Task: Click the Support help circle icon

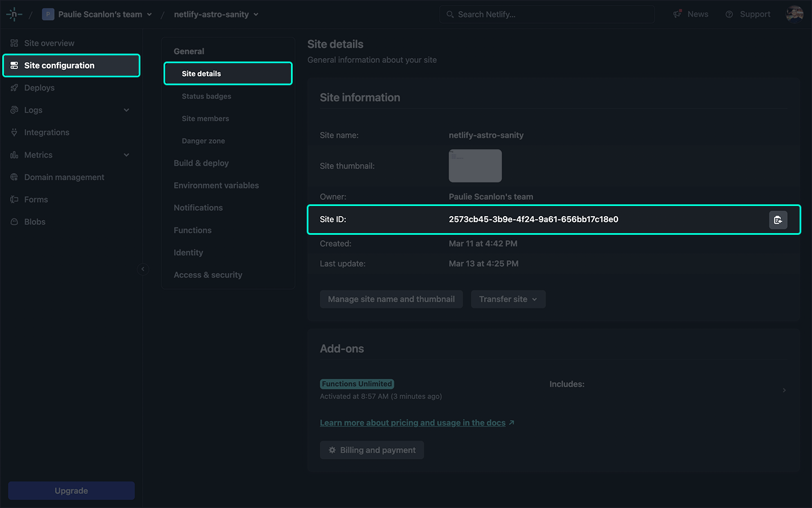Action: 729,14
